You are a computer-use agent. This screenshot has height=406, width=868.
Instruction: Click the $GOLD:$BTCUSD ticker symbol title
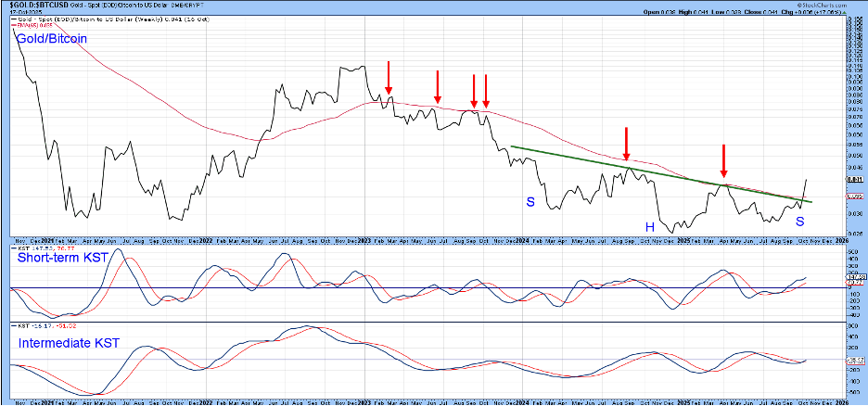[x=37, y=6]
